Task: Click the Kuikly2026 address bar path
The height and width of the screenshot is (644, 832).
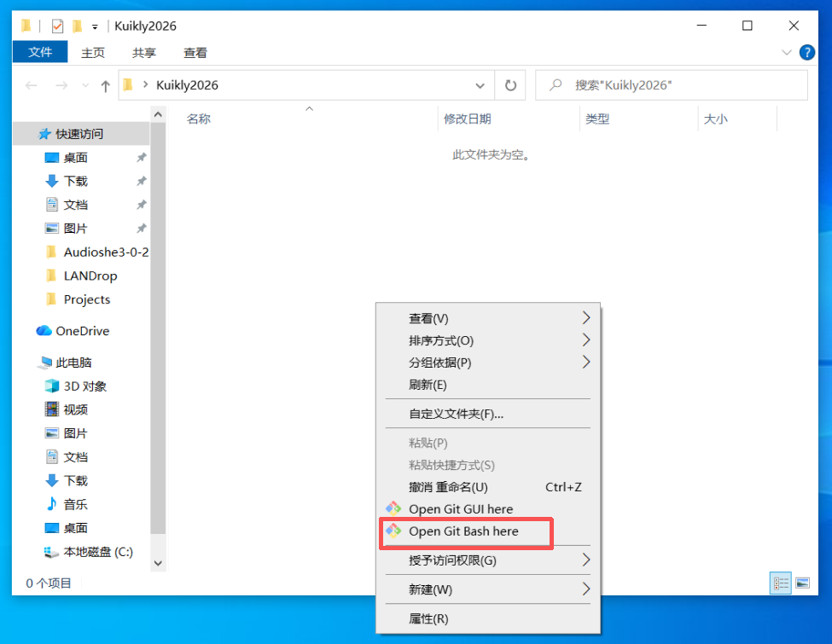Action: click(187, 85)
